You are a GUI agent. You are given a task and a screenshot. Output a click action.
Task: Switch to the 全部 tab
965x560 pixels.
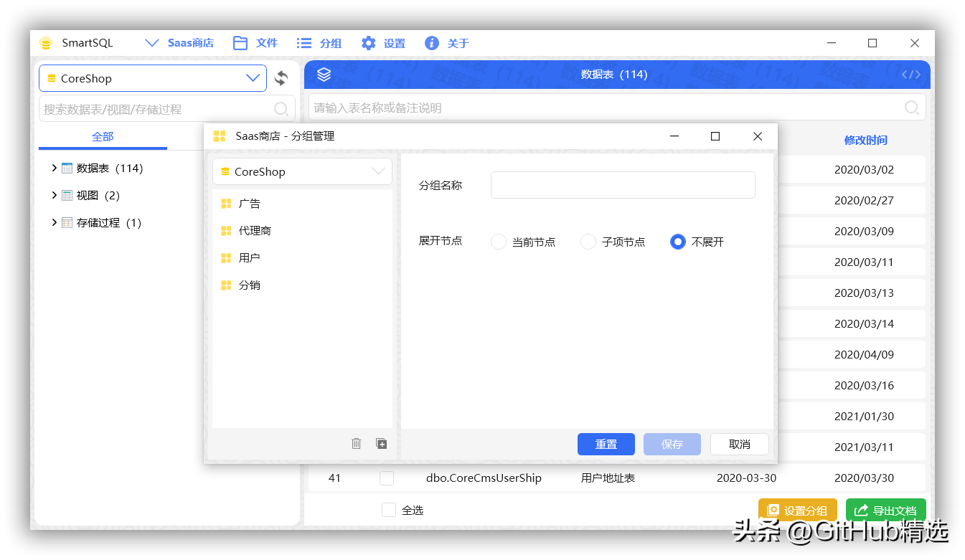(103, 136)
